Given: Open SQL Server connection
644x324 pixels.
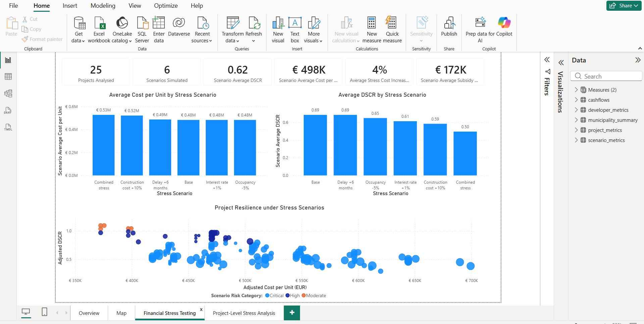Looking at the screenshot, I should (142, 30).
